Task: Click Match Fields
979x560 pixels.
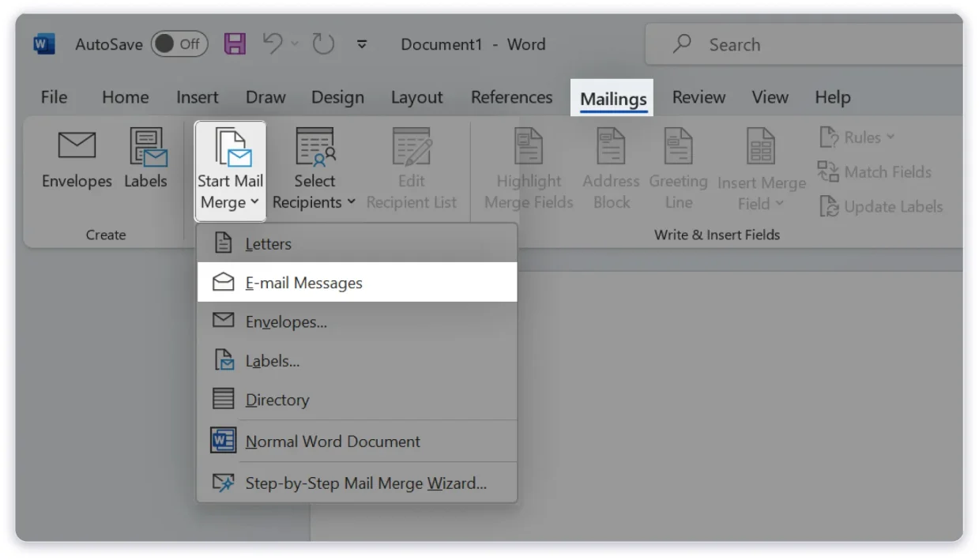Action: [x=874, y=171]
